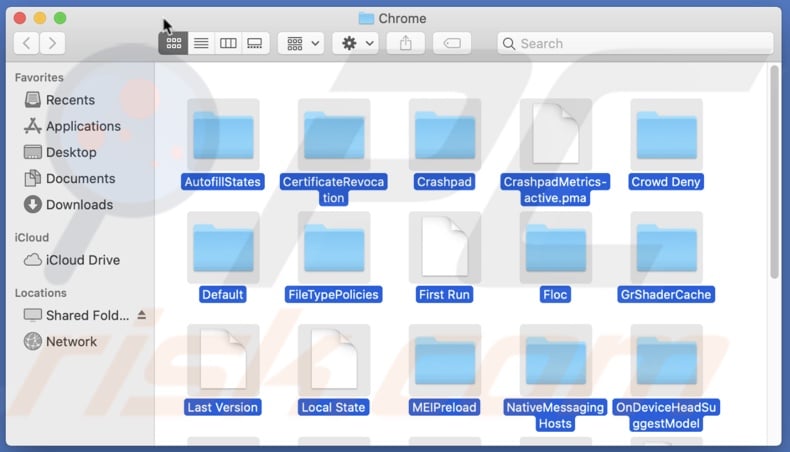The width and height of the screenshot is (790, 452).
Task: Click the "AutofillStates" name label
Action: (x=223, y=182)
